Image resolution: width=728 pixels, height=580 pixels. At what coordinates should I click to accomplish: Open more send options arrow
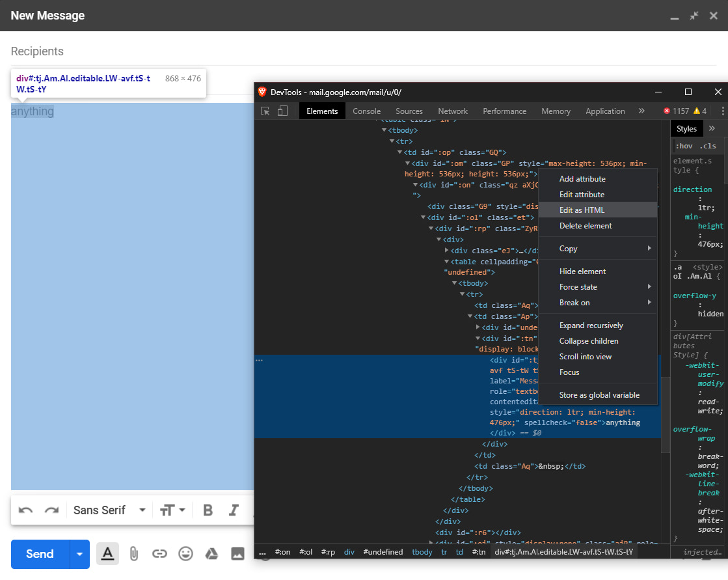(80, 554)
